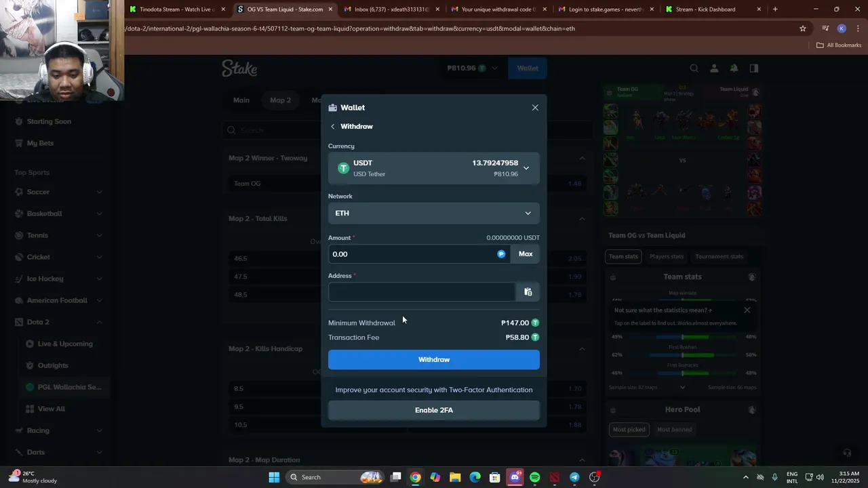The image size is (868, 488).
Task: Open site search magnifier icon
Action: pos(694,68)
